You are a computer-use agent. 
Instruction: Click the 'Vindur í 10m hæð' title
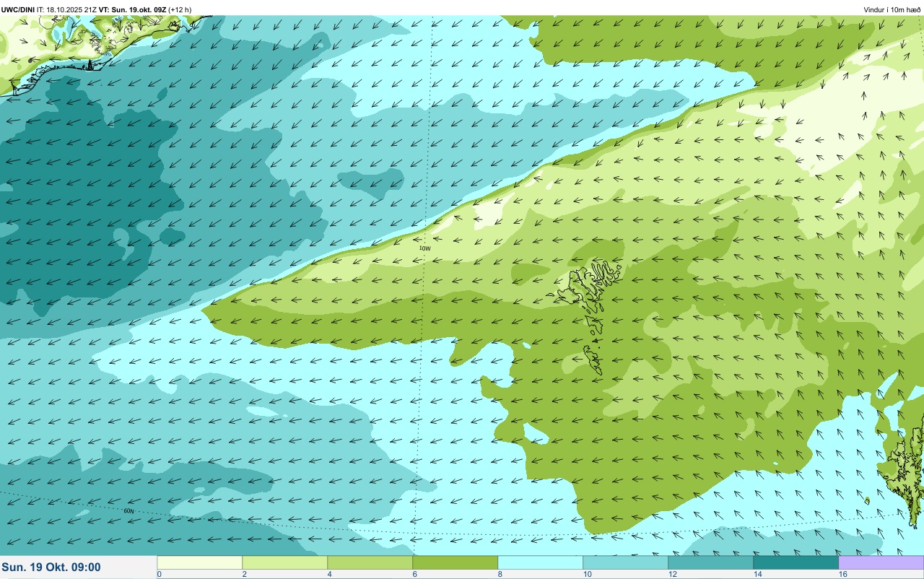click(x=892, y=9)
